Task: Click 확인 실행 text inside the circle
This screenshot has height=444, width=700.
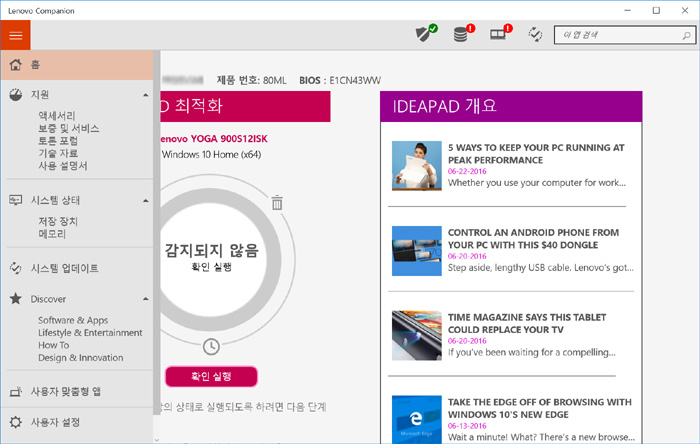Action: (x=211, y=267)
